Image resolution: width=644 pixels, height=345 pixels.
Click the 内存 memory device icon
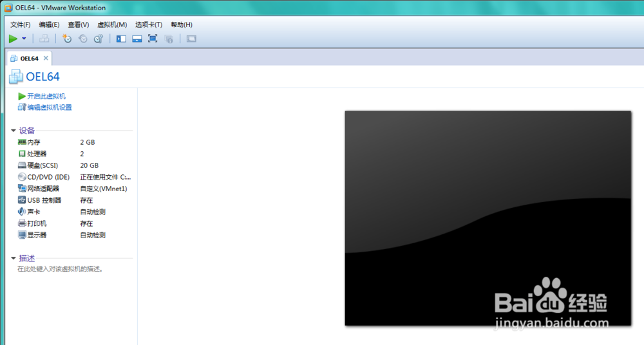point(22,142)
